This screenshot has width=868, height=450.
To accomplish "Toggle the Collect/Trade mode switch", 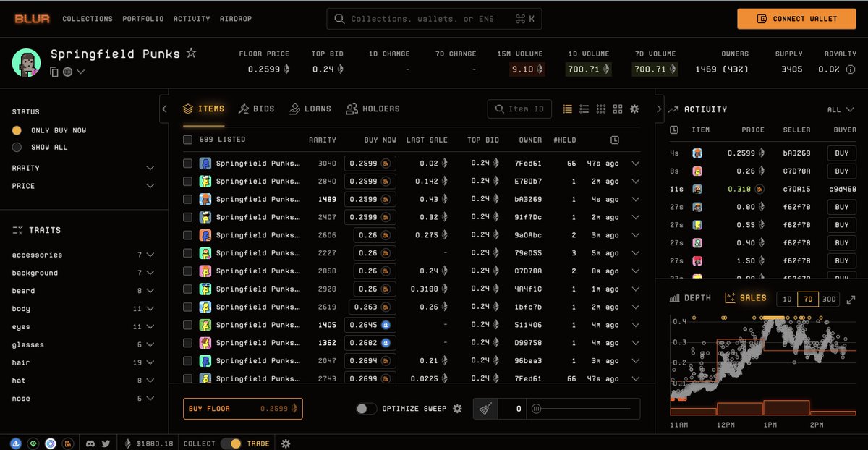I will coord(231,443).
